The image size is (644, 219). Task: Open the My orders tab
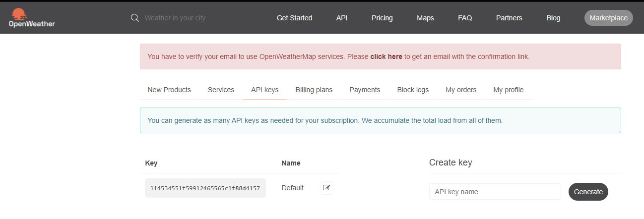coord(461,90)
